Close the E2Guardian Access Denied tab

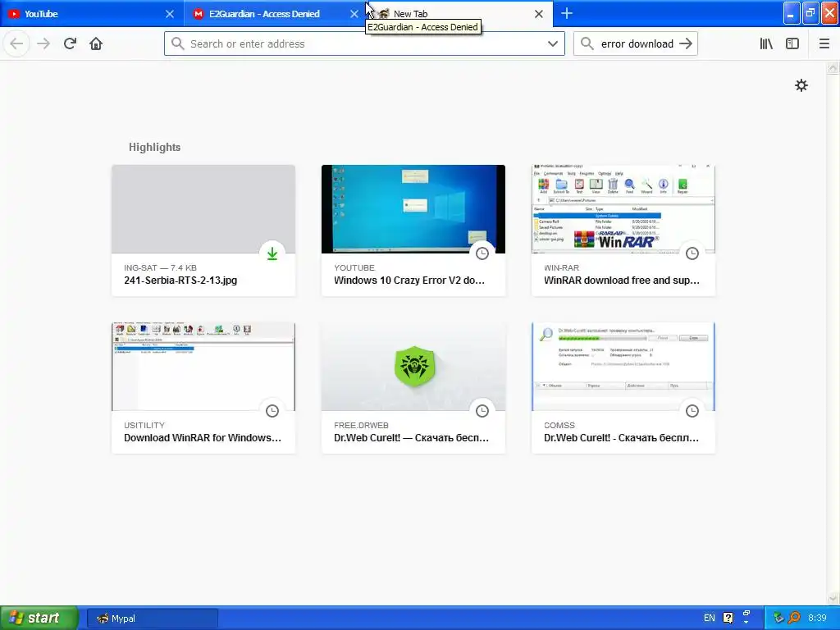[354, 14]
